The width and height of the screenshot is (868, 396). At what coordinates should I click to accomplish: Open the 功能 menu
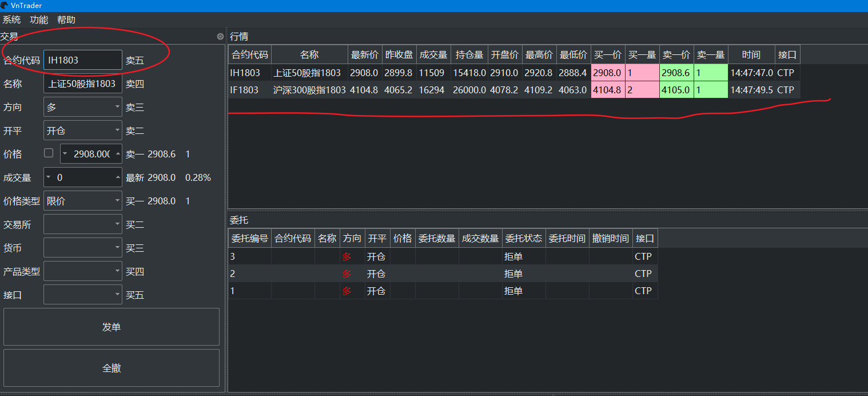(38, 19)
